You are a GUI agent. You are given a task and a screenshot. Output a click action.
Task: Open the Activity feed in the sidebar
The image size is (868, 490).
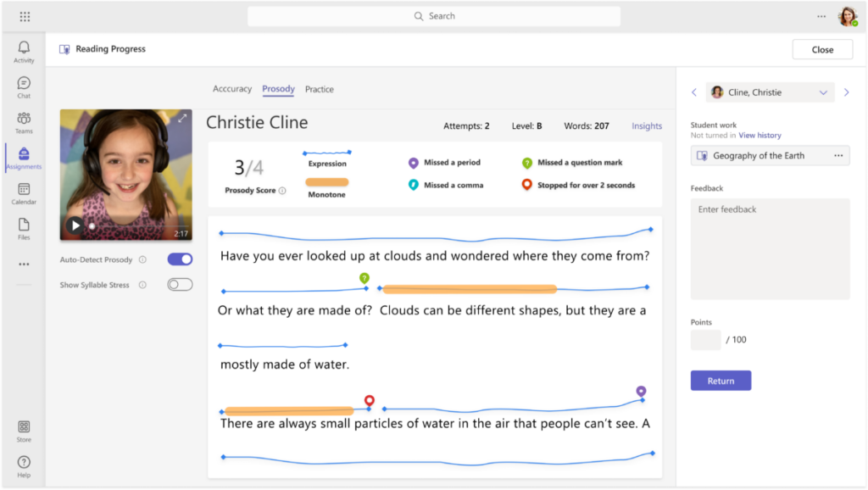(x=23, y=51)
